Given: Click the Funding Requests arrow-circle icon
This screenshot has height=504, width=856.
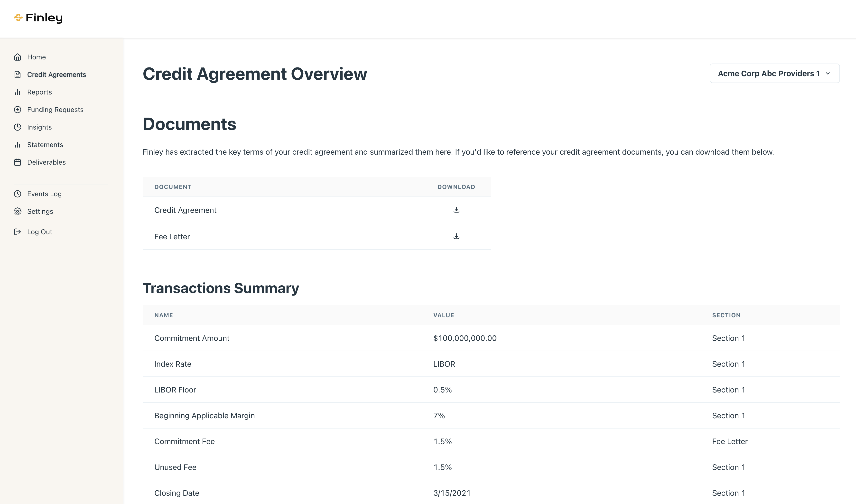Looking at the screenshot, I should [x=18, y=110].
